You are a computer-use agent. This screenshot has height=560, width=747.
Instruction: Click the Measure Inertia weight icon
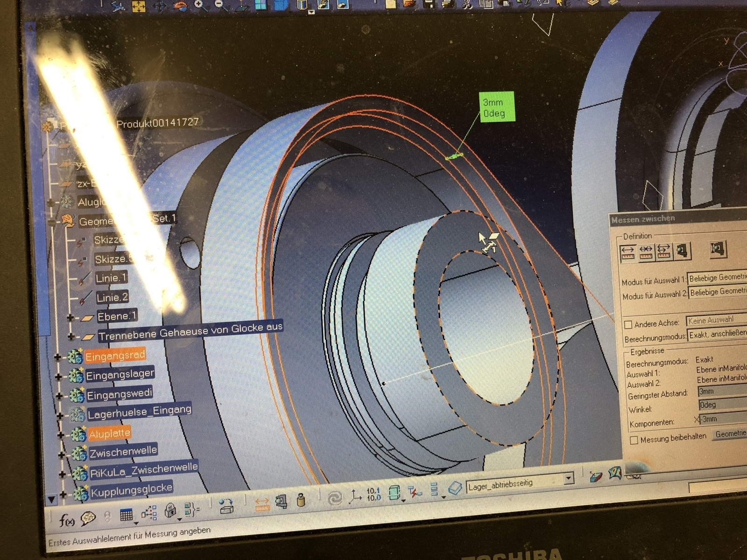(301, 501)
